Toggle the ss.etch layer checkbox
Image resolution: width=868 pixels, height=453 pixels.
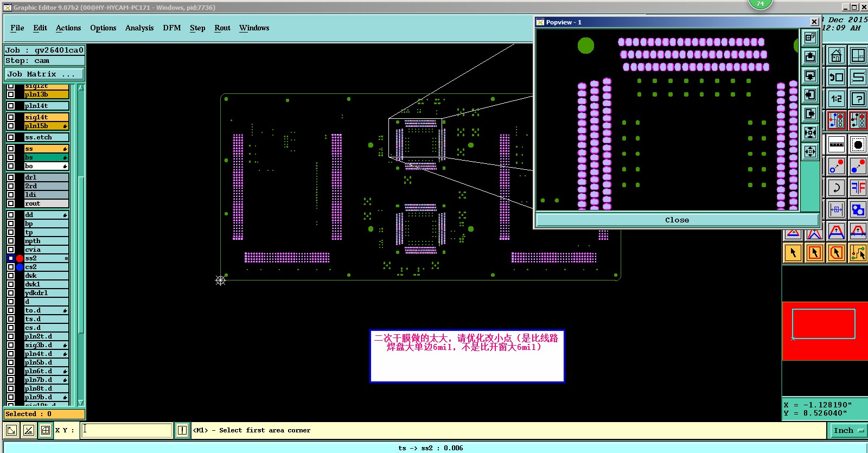[11, 137]
